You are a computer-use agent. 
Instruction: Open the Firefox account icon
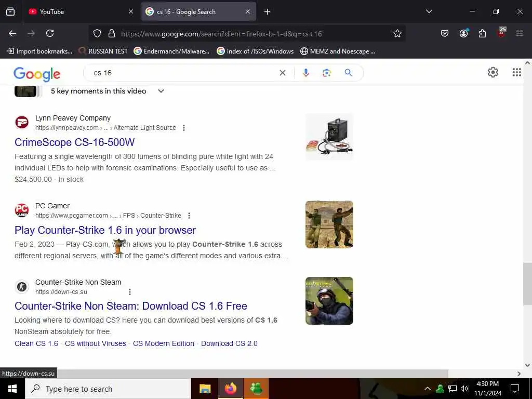point(463,33)
